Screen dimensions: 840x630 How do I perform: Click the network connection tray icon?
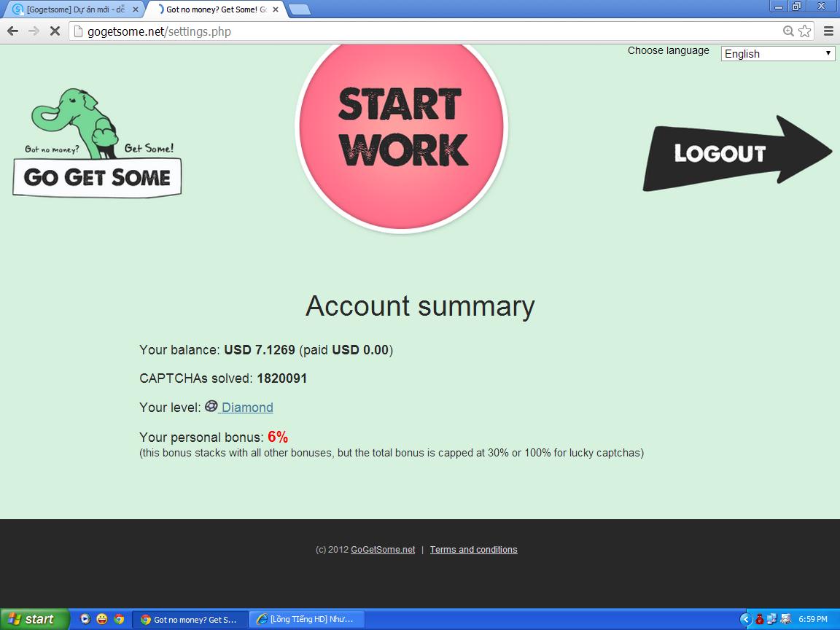coord(772,619)
